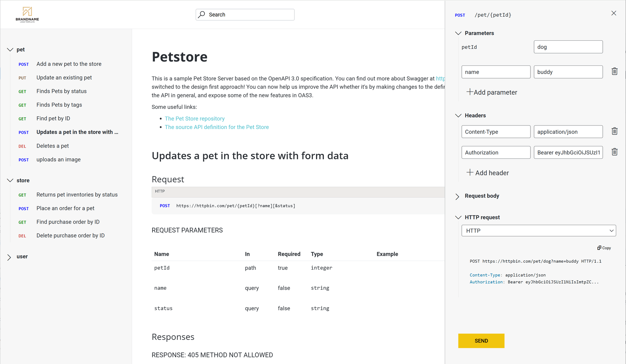Open The Pet Store repository link
Viewport: 626px width, 364px height.
(194, 119)
